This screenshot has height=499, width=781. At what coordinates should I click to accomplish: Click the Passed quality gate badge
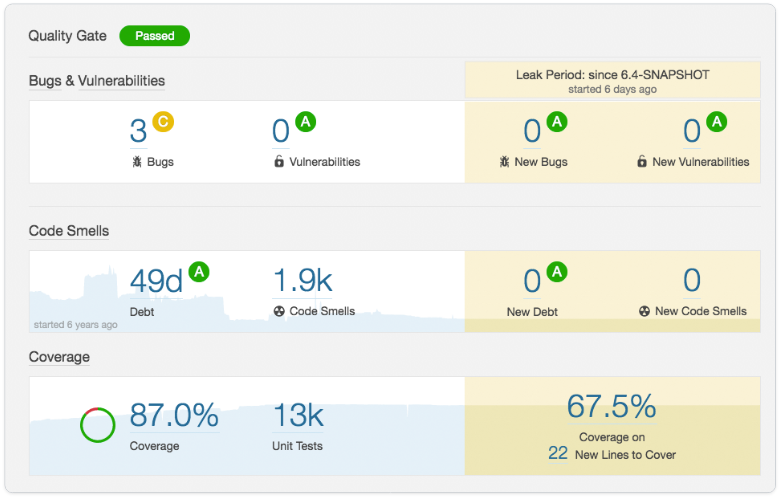pos(154,36)
